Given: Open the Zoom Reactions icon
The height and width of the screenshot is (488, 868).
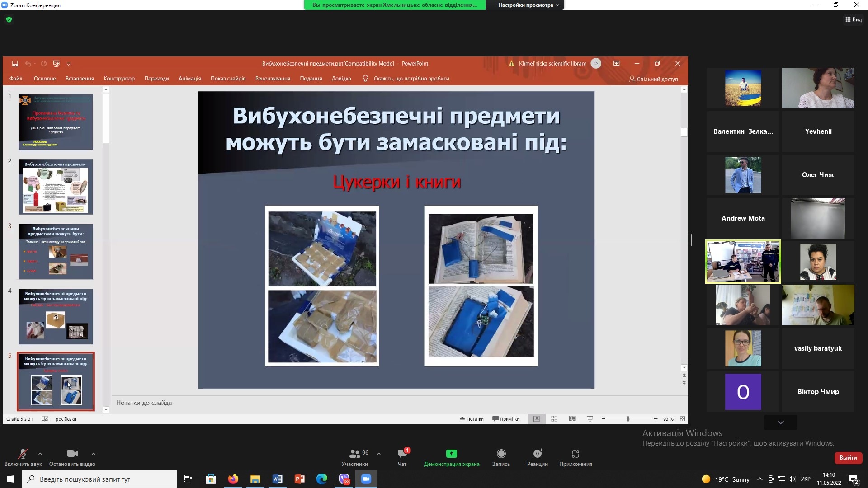Looking at the screenshot, I should (x=537, y=454).
